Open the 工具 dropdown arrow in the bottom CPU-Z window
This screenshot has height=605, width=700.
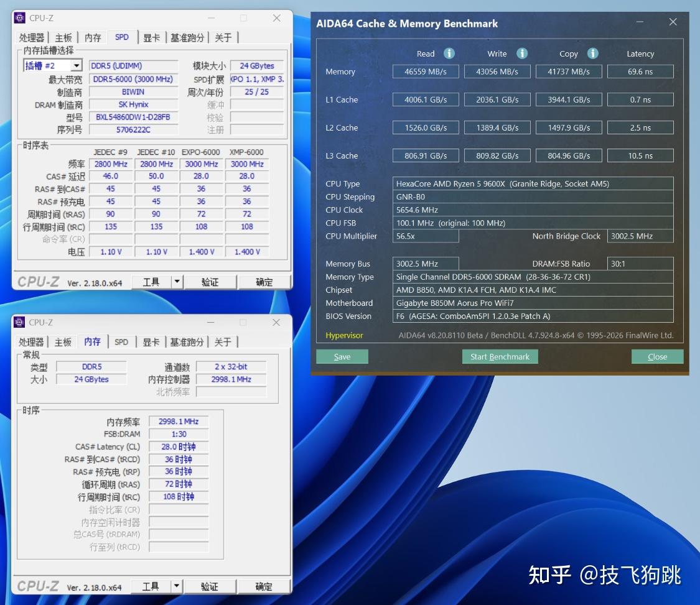(177, 586)
